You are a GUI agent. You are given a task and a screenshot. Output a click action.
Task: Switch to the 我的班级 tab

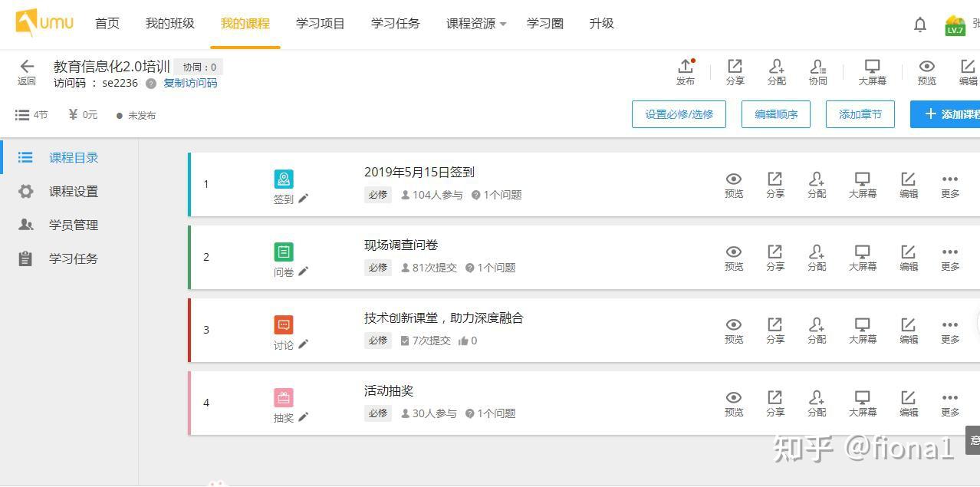[x=169, y=24]
